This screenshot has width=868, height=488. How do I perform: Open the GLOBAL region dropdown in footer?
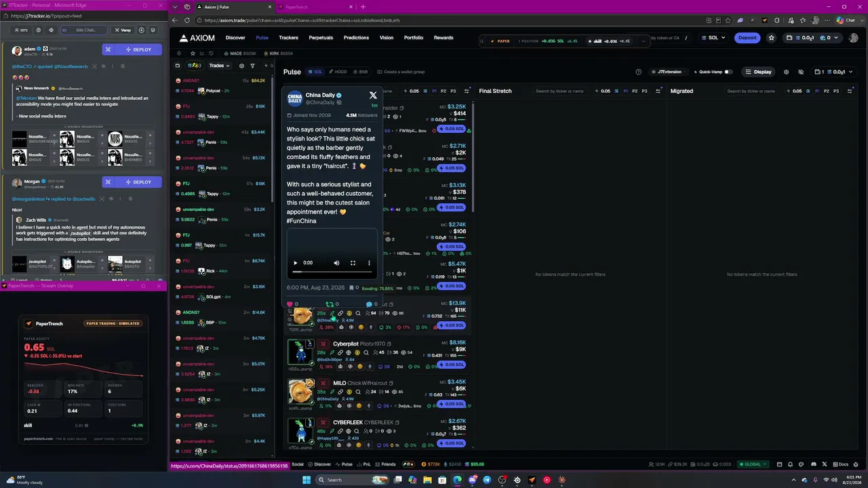[753, 464]
